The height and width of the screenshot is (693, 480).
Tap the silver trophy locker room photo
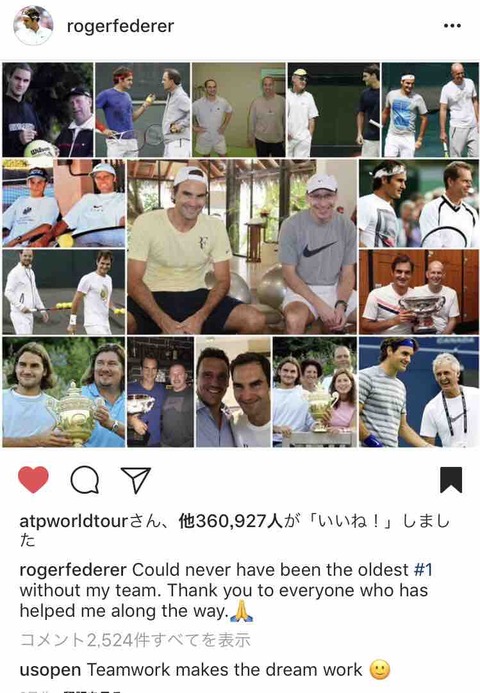point(419,292)
